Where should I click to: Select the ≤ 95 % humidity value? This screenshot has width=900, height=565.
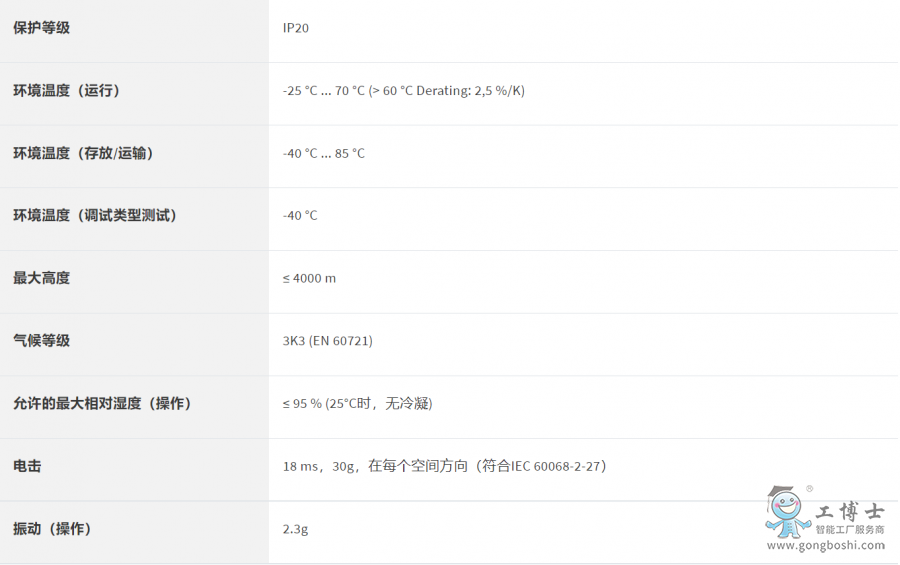coord(357,403)
